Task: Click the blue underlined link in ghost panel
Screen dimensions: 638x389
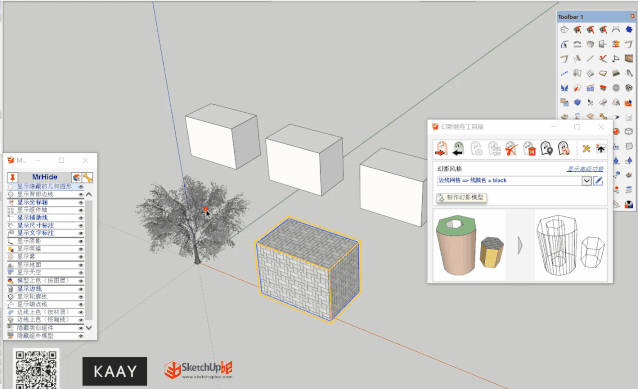Action: [x=585, y=169]
